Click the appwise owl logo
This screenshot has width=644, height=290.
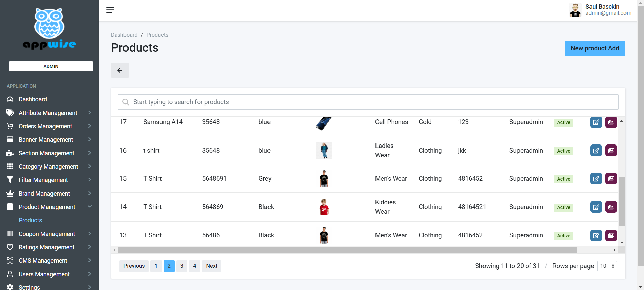[49, 29]
